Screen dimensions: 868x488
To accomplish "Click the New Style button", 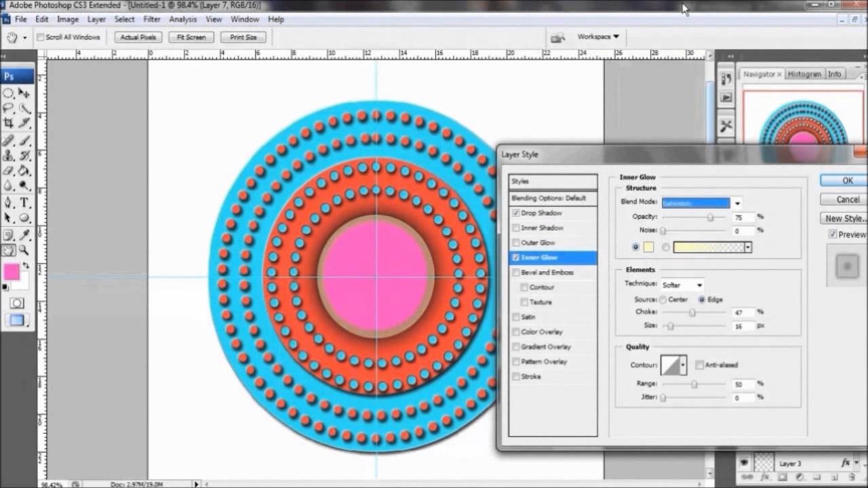I will point(845,218).
